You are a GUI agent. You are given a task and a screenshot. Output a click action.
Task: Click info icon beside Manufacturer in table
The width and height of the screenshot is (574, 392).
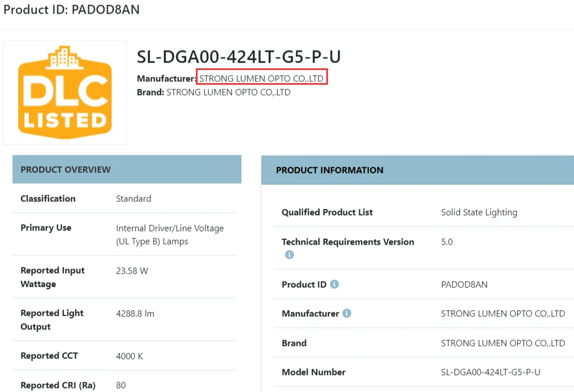coord(347,313)
